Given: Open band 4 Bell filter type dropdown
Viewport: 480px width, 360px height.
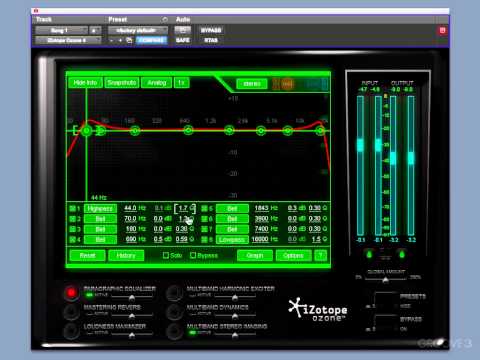Looking at the screenshot, I should (x=100, y=239).
